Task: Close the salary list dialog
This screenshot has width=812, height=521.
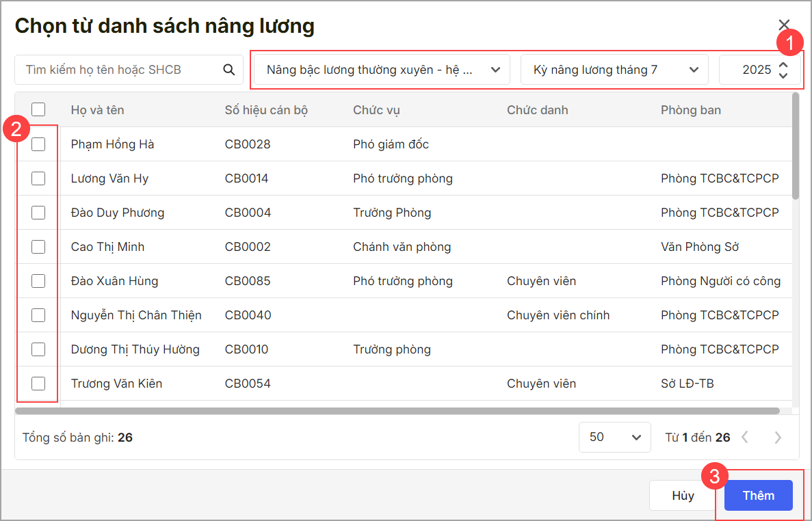Action: point(784,25)
